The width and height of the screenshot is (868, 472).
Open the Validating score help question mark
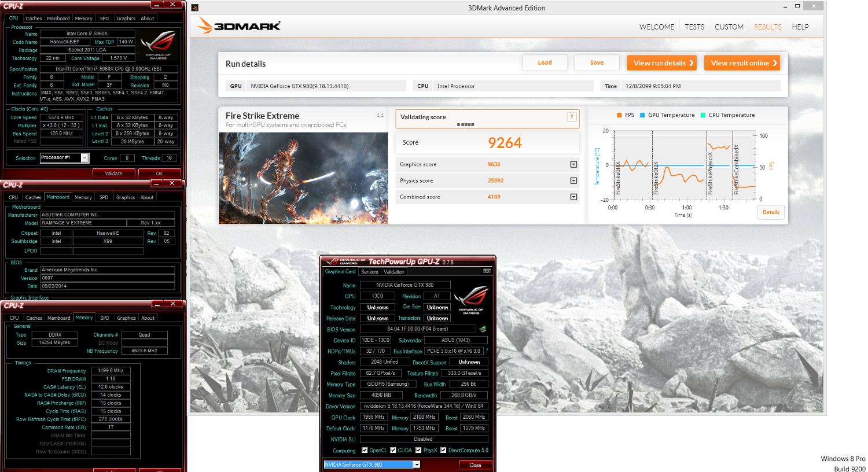pos(572,117)
